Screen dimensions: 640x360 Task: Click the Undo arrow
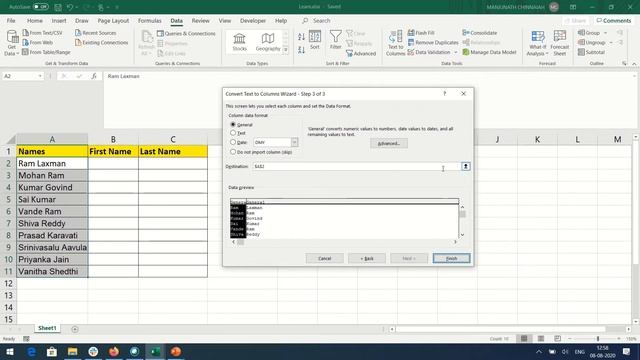click(70, 7)
